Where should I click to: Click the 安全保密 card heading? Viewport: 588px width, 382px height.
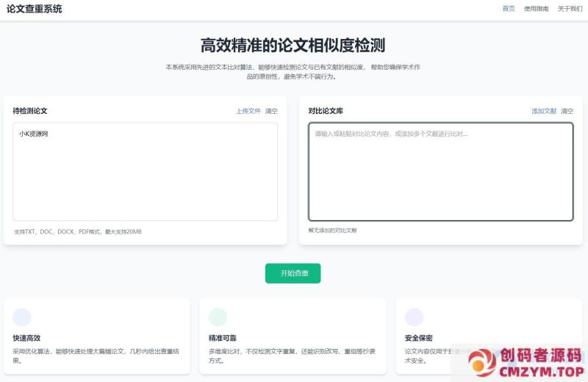click(x=419, y=338)
